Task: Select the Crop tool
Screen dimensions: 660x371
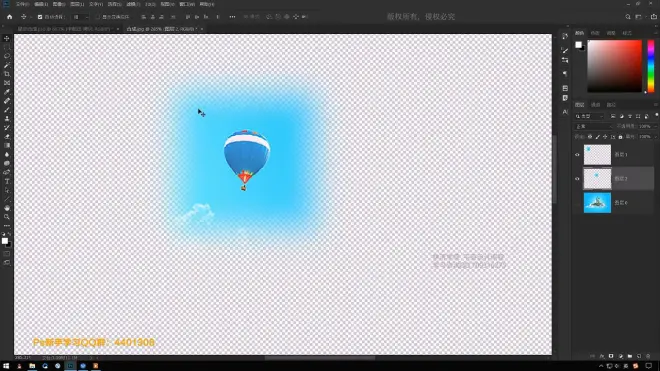Action: point(7,74)
